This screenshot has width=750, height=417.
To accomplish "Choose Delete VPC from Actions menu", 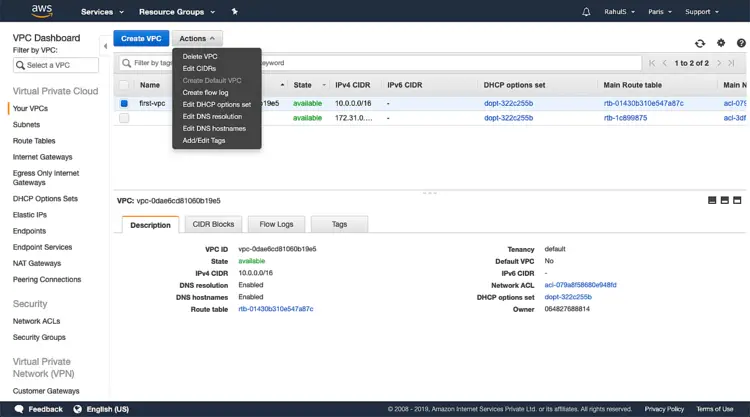I will click(x=200, y=56).
